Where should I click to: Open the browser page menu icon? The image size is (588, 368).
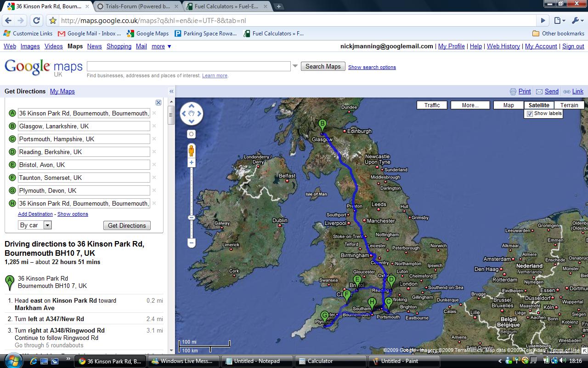click(x=559, y=21)
